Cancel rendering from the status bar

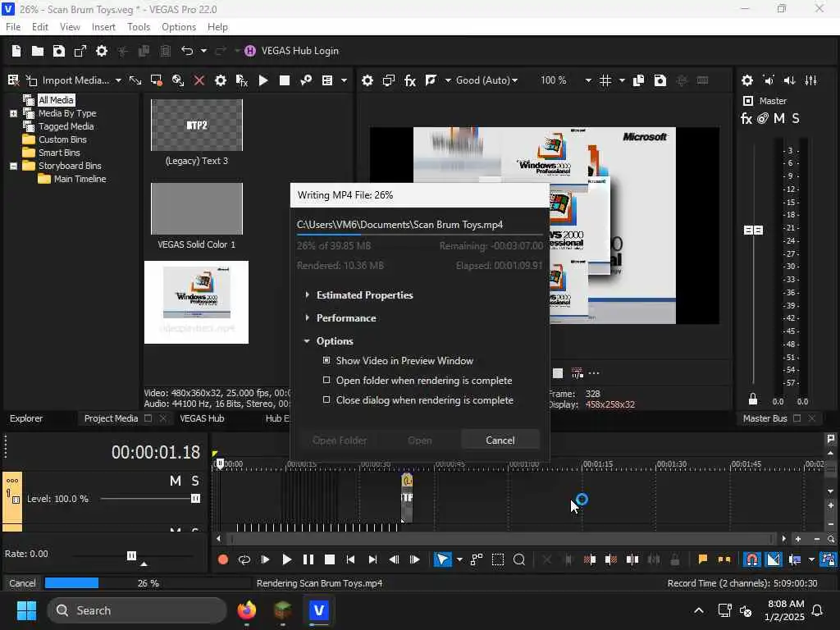point(22,583)
